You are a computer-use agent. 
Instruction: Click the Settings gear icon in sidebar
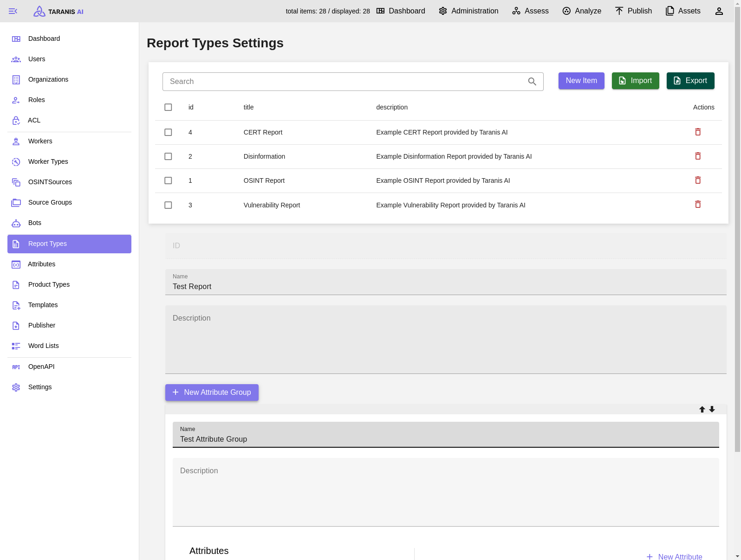16,387
